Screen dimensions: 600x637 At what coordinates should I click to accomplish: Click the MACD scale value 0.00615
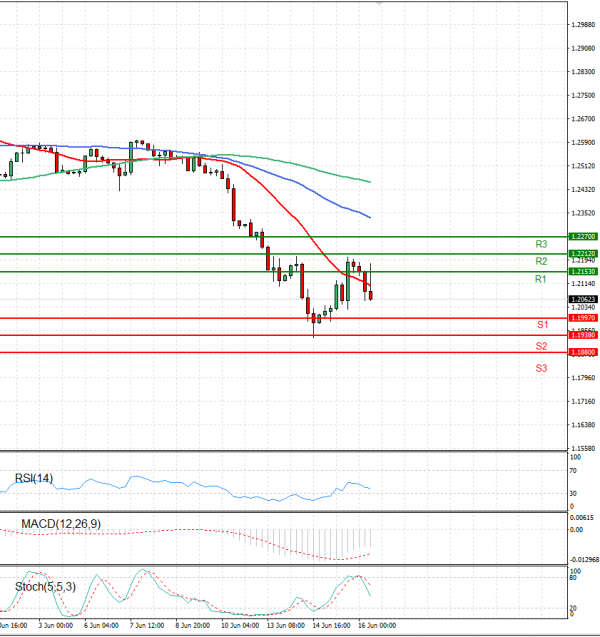(x=582, y=518)
